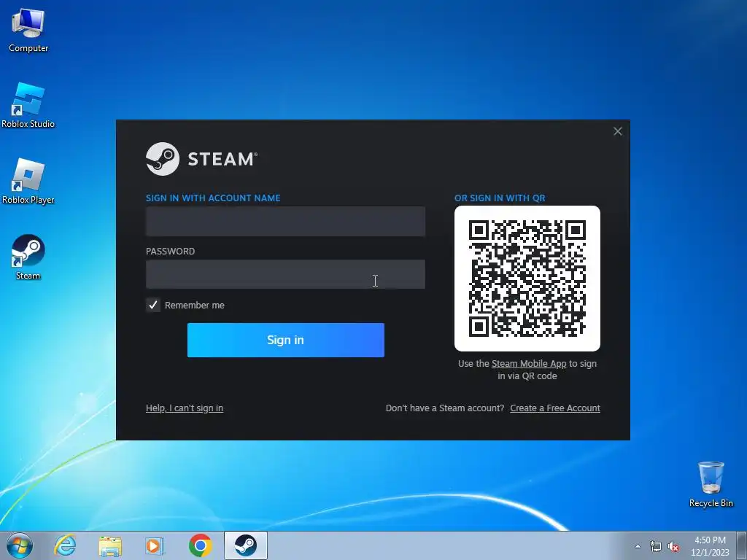Close the Steam sign in window
This screenshot has width=747, height=560.
[x=617, y=131]
